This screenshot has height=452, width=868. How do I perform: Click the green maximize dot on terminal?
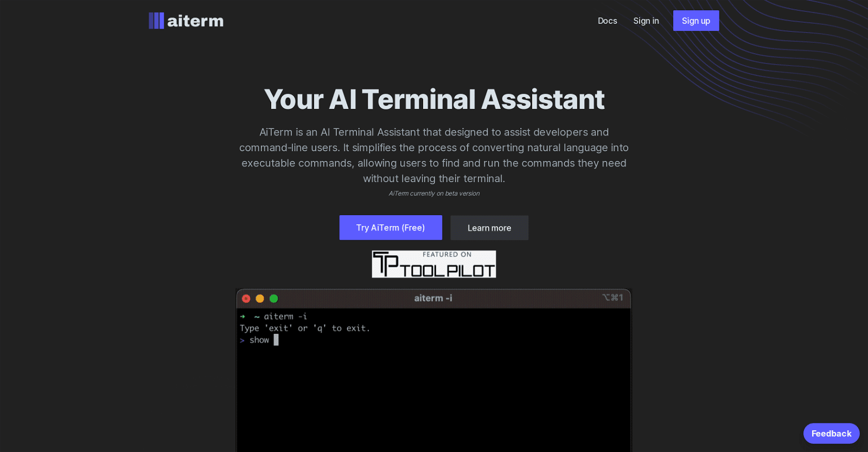tap(274, 299)
